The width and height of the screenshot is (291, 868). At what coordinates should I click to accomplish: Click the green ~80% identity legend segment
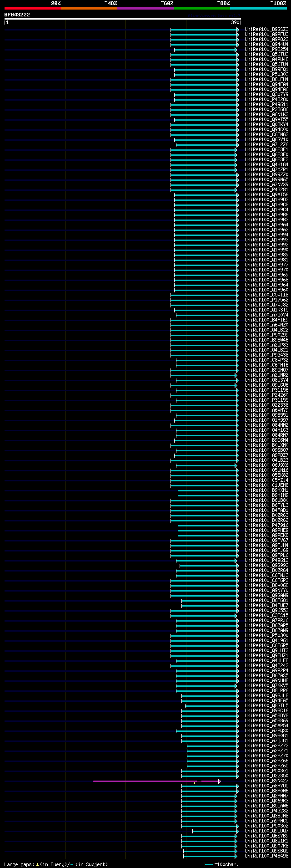coord(202,8)
